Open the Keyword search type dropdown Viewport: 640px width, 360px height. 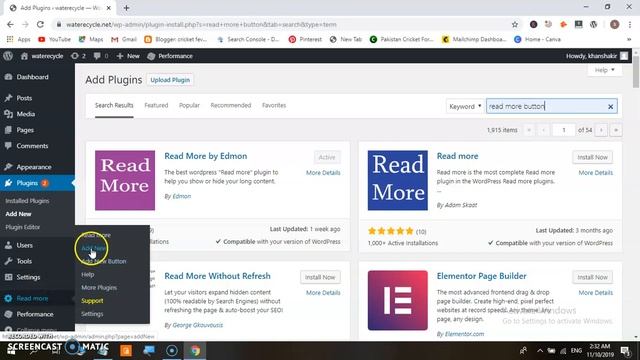[x=464, y=106]
